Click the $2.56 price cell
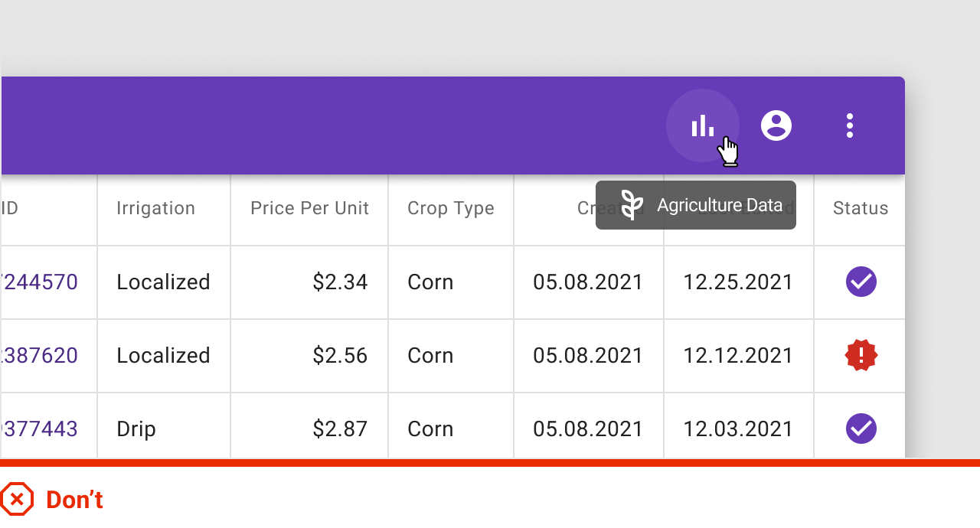The image size is (980, 528). click(340, 355)
